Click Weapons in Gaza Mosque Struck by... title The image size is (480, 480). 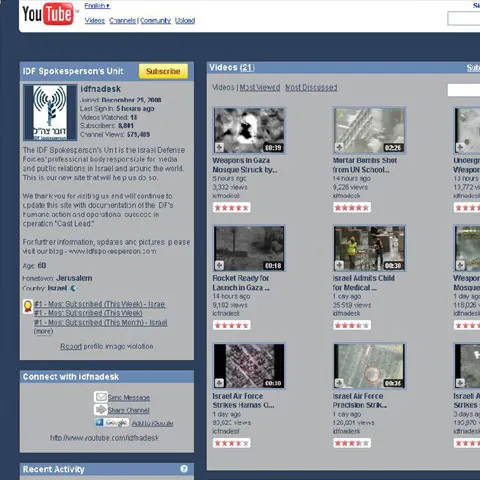245,165
